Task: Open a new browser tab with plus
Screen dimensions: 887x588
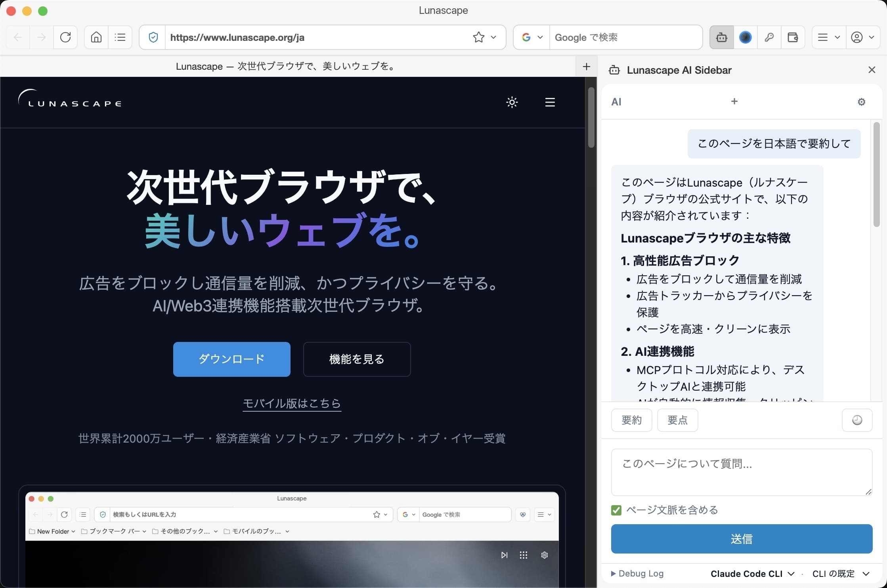Action: click(586, 67)
